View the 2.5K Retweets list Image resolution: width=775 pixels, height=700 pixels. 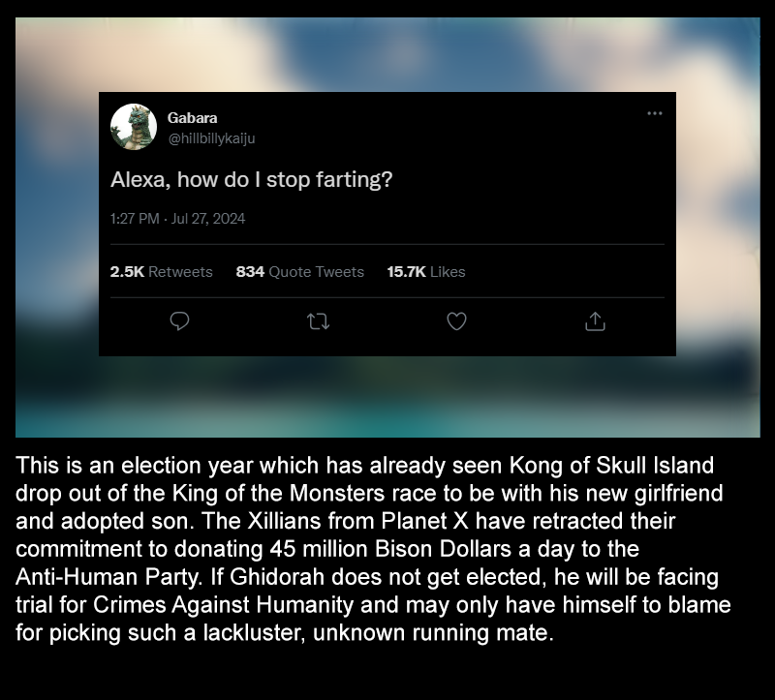[161, 272]
